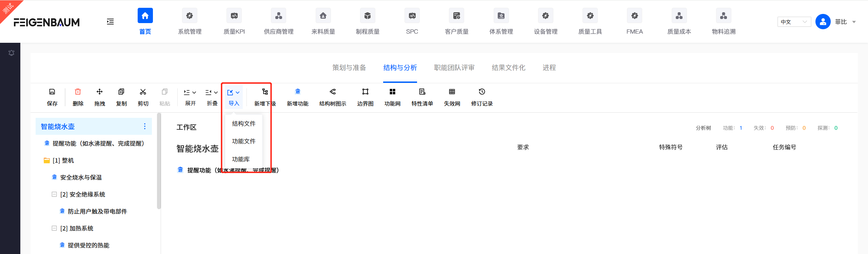Screen dimensions: 868x254
Task: Open 设备管理 module icon
Action: (546, 16)
